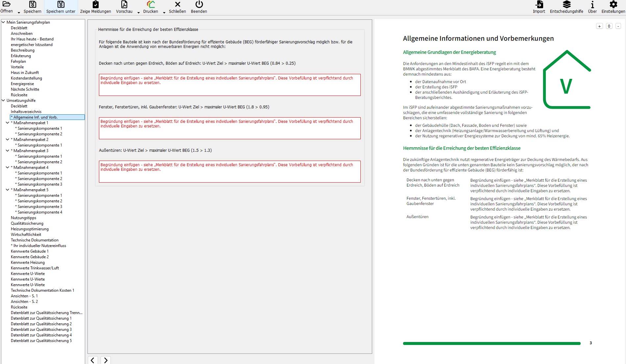Go to the previous page arrow
Screen dimensions: 626x364
(93, 360)
